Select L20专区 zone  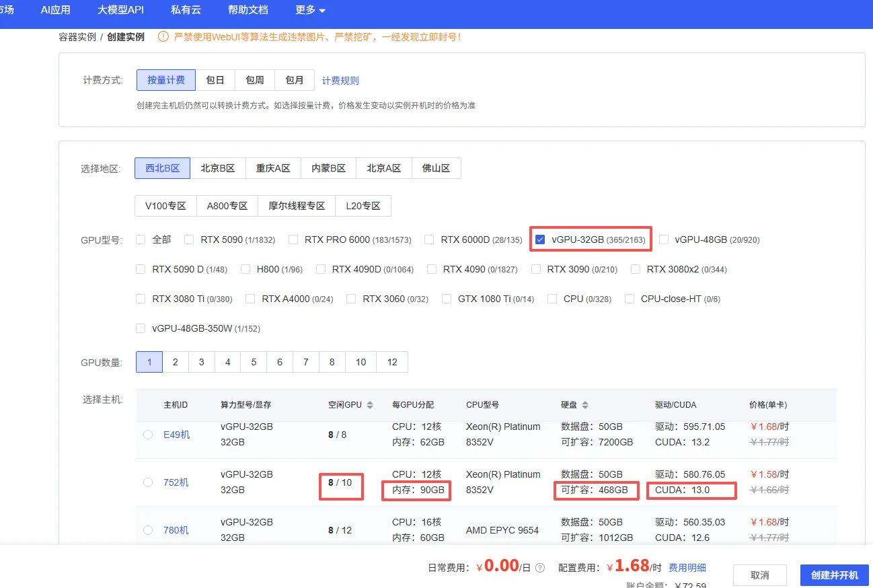coord(363,206)
